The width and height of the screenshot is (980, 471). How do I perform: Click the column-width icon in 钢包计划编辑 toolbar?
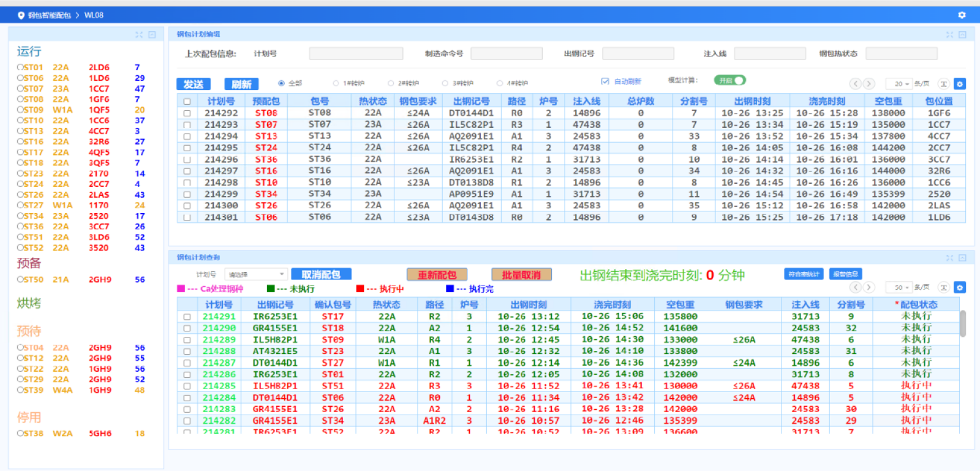(944, 84)
